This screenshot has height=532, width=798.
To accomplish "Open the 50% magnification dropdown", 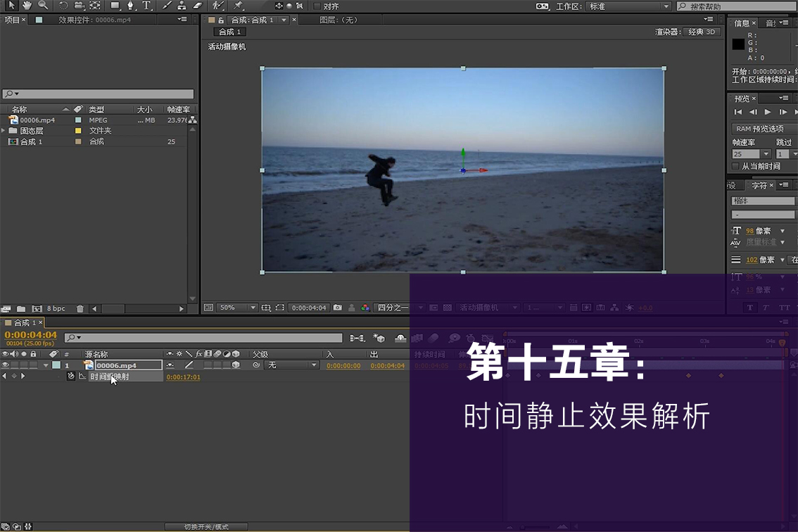I will 236,308.
